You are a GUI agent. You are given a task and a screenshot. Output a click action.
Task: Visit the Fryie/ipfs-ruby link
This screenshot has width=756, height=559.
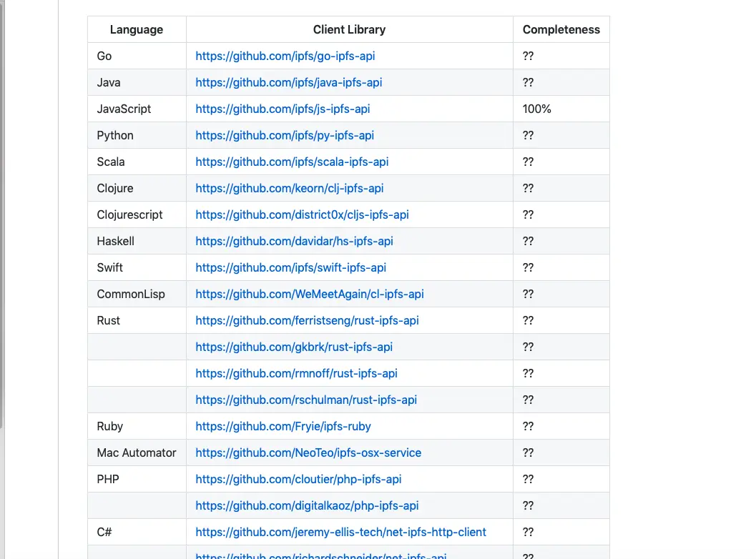pos(283,426)
